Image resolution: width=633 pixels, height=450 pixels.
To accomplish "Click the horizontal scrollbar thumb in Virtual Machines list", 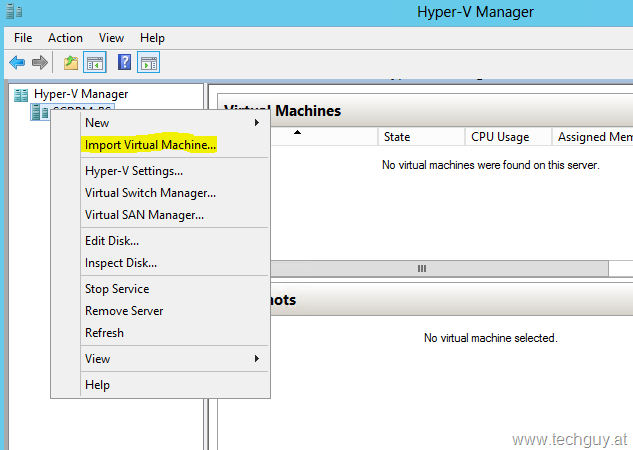I will click(x=439, y=269).
